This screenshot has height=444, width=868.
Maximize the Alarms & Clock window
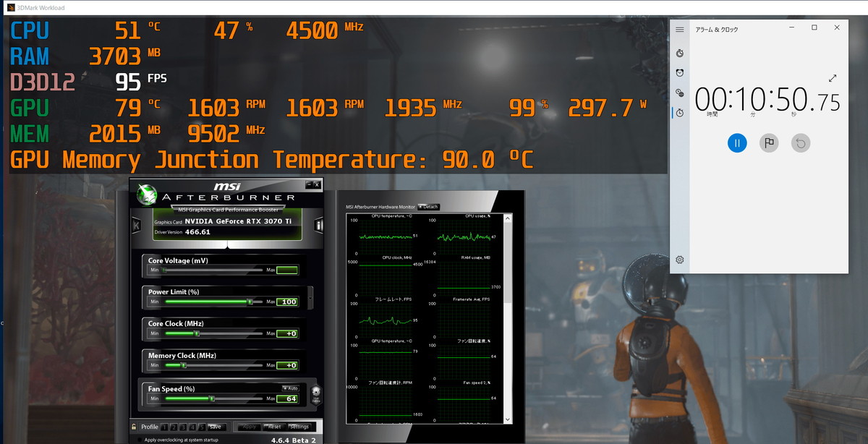(x=814, y=27)
